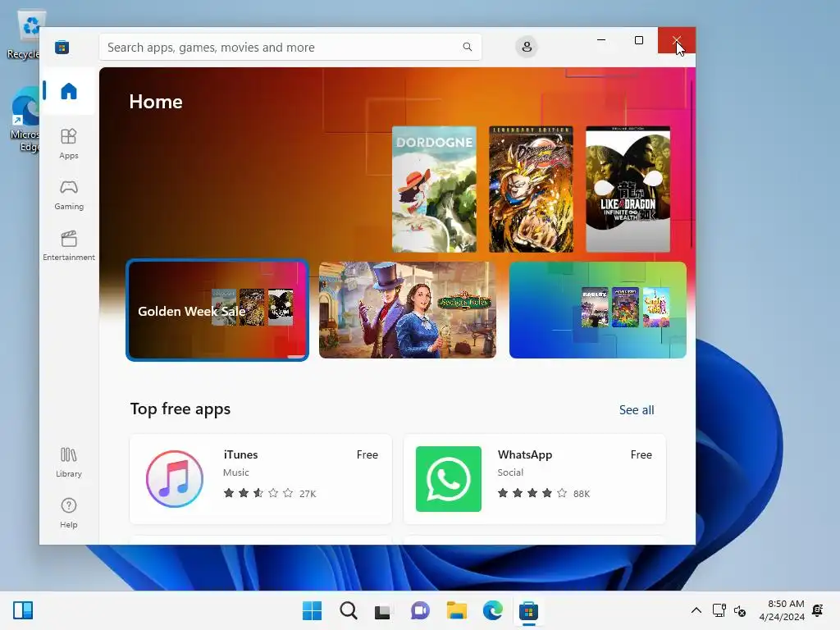Open the Like a Dragon Infinite Wealth cover
This screenshot has width=840, height=630.
pyautogui.click(x=628, y=189)
